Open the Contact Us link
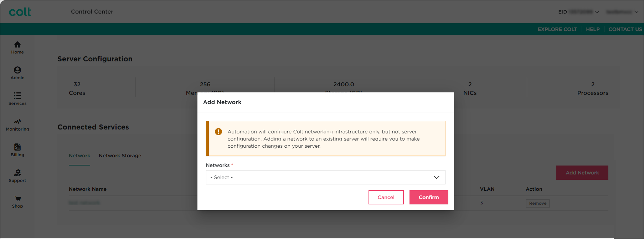Viewport: 644px width, 239px height. point(625,29)
